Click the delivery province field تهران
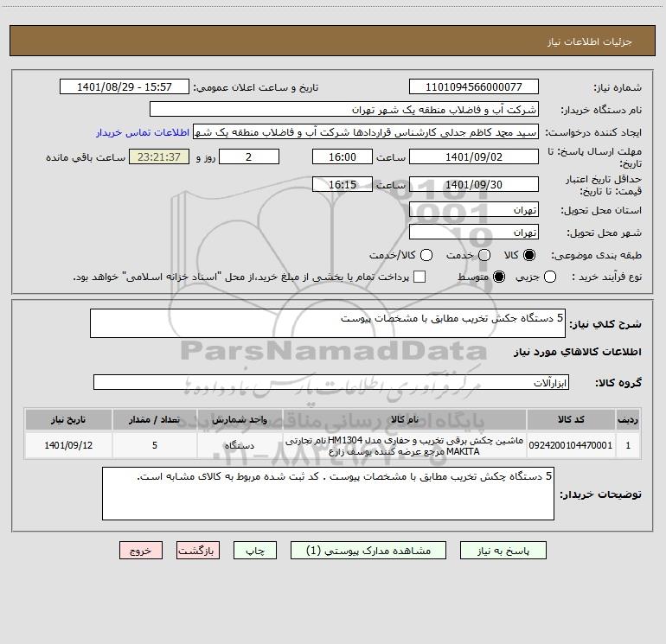The width and height of the screenshot is (666, 644). click(x=474, y=209)
